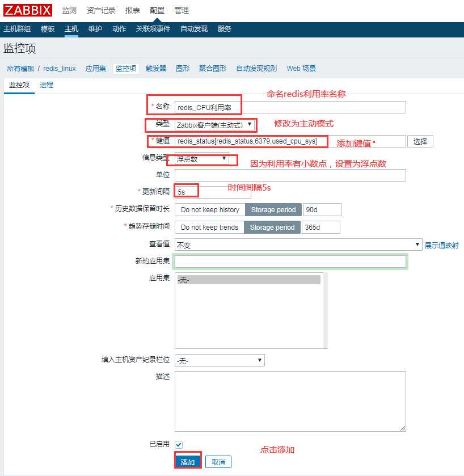Open the 查看值 dropdown 不变
This screenshot has height=476, width=464.
pyautogui.click(x=298, y=245)
